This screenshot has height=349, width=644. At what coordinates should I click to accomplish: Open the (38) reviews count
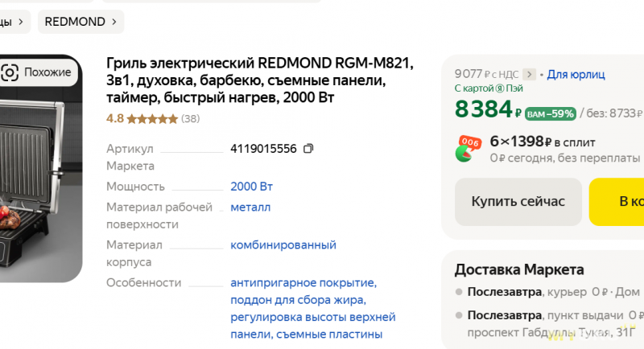click(x=191, y=119)
